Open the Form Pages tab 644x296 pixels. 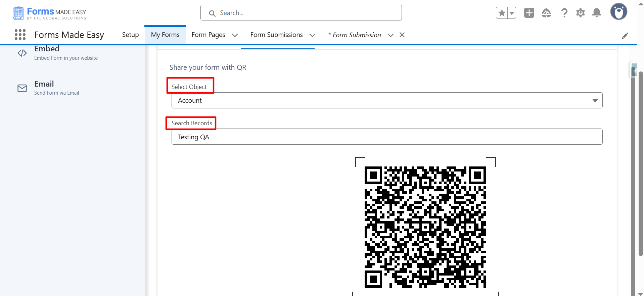(209, 35)
